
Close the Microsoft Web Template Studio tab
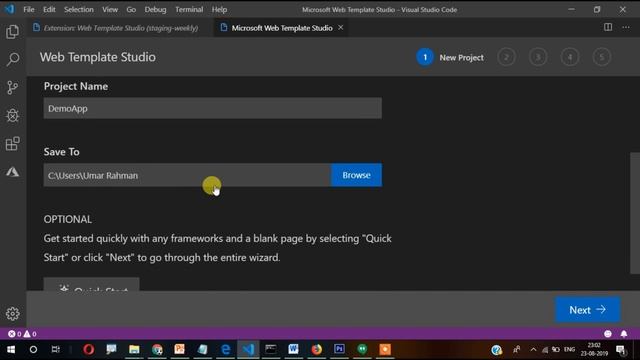point(340,27)
